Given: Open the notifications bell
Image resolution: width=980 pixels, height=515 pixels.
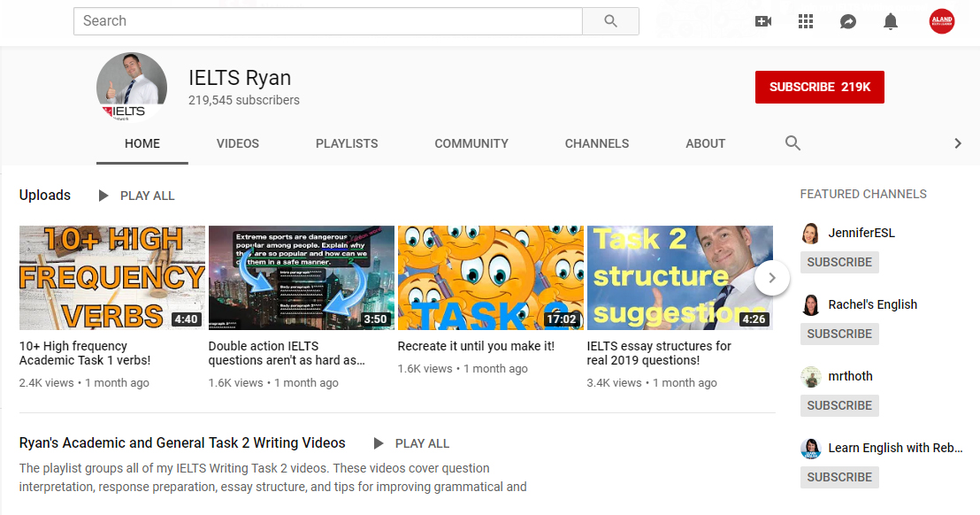Looking at the screenshot, I should pyautogui.click(x=891, y=21).
